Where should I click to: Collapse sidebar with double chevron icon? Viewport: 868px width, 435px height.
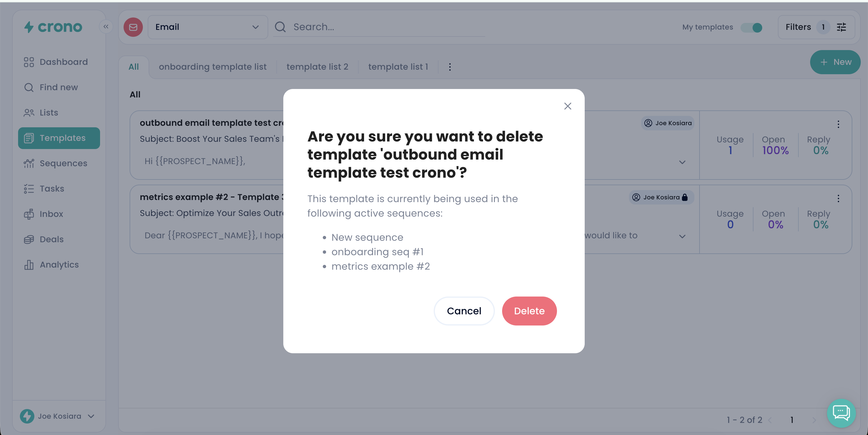106,27
